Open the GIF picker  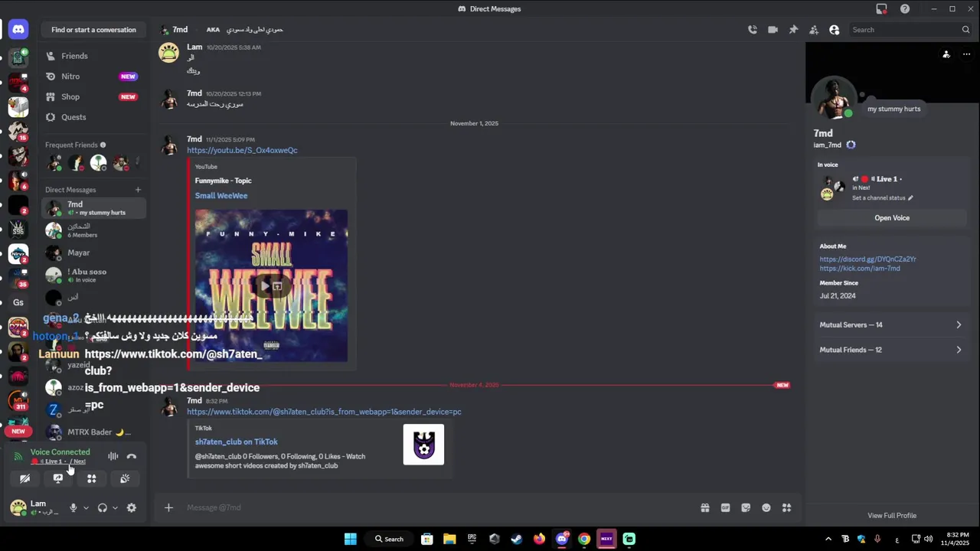pos(726,507)
